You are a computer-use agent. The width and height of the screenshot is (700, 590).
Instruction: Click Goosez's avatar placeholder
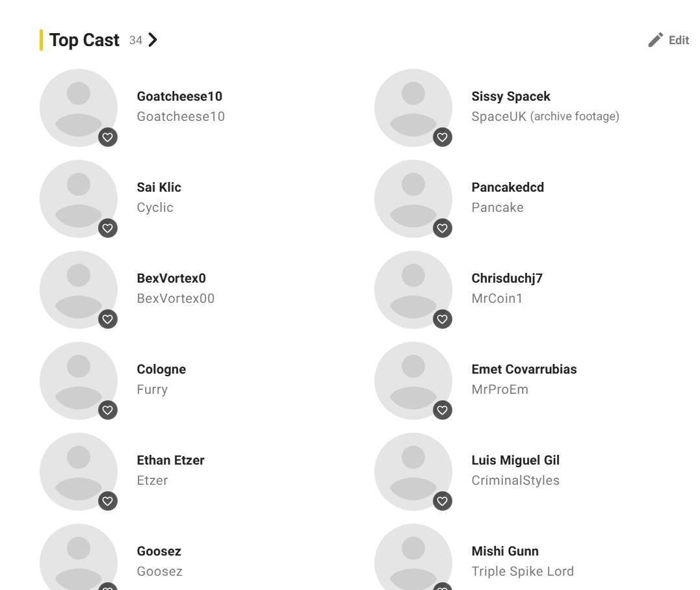click(79, 557)
